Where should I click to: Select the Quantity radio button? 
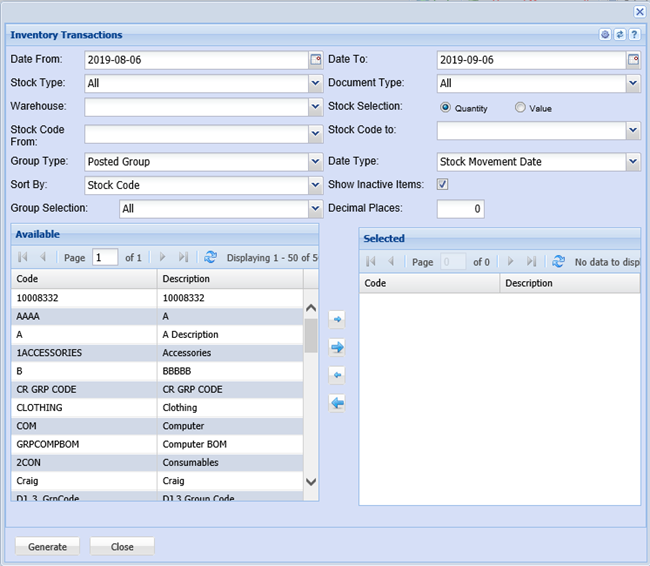[x=446, y=108]
